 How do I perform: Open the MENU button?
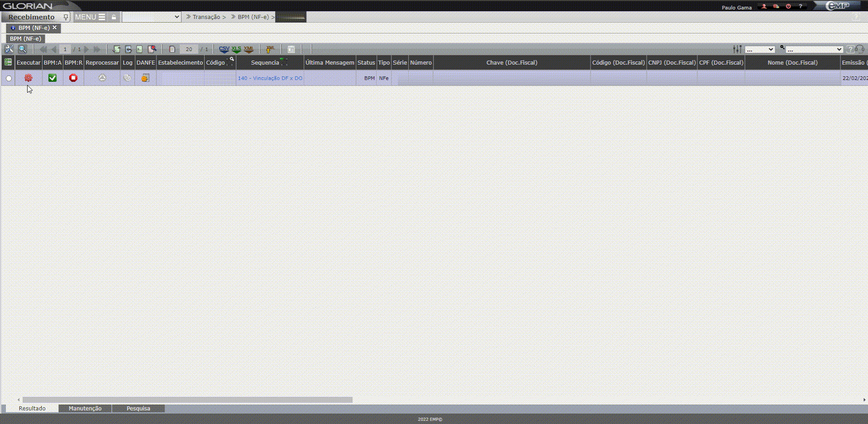90,17
